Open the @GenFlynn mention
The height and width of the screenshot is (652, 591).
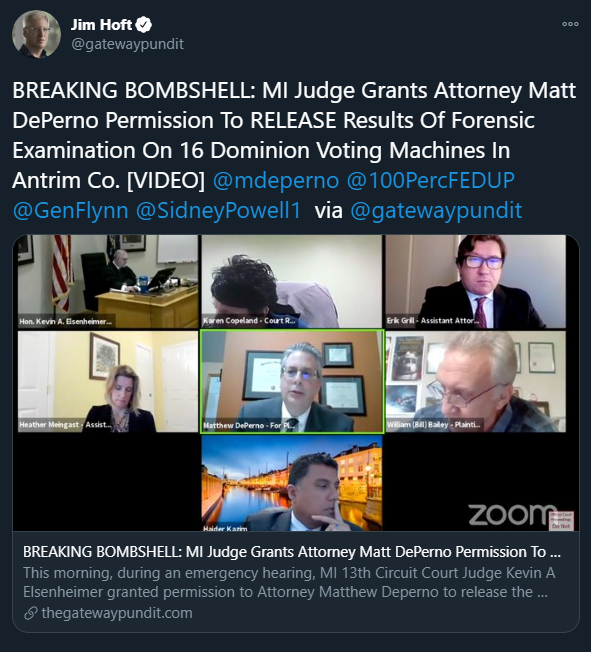pyautogui.click(x=70, y=210)
